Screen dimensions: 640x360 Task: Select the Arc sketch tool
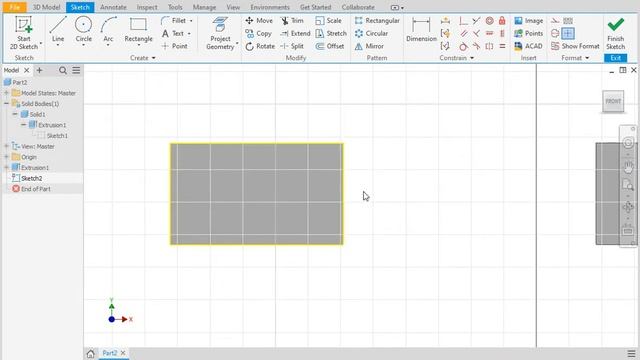[108, 30]
